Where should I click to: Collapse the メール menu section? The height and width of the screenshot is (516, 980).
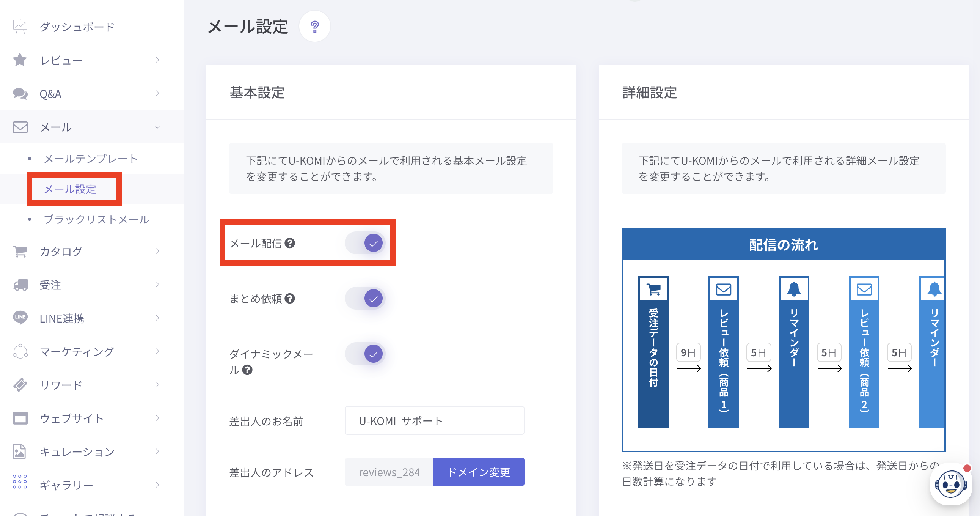pyautogui.click(x=157, y=127)
